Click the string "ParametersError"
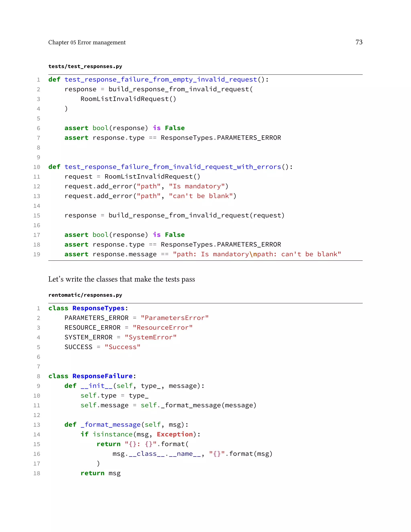 175,318
